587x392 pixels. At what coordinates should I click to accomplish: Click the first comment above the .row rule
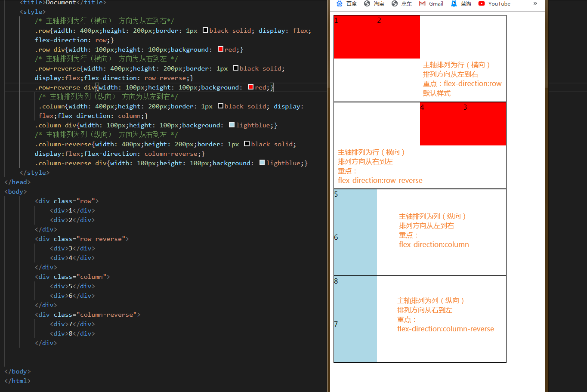coord(105,21)
